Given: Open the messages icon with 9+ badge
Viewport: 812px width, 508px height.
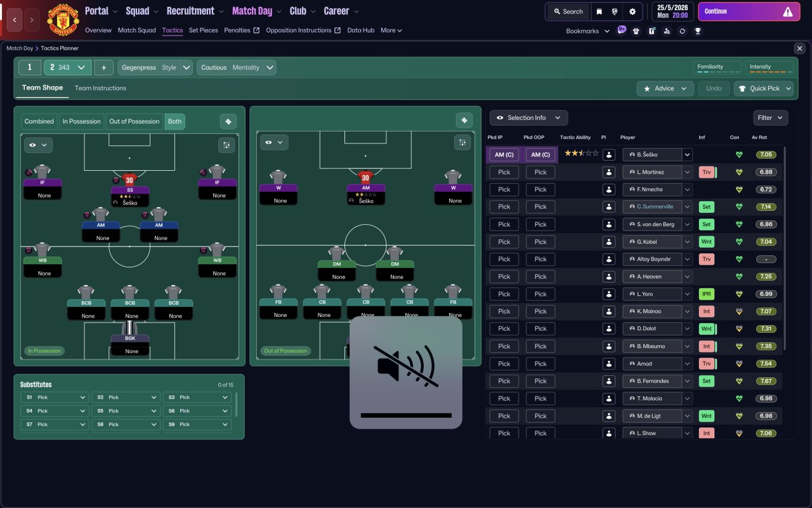Looking at the screenshot, I should pyautogui.click(x=621, y=30).
